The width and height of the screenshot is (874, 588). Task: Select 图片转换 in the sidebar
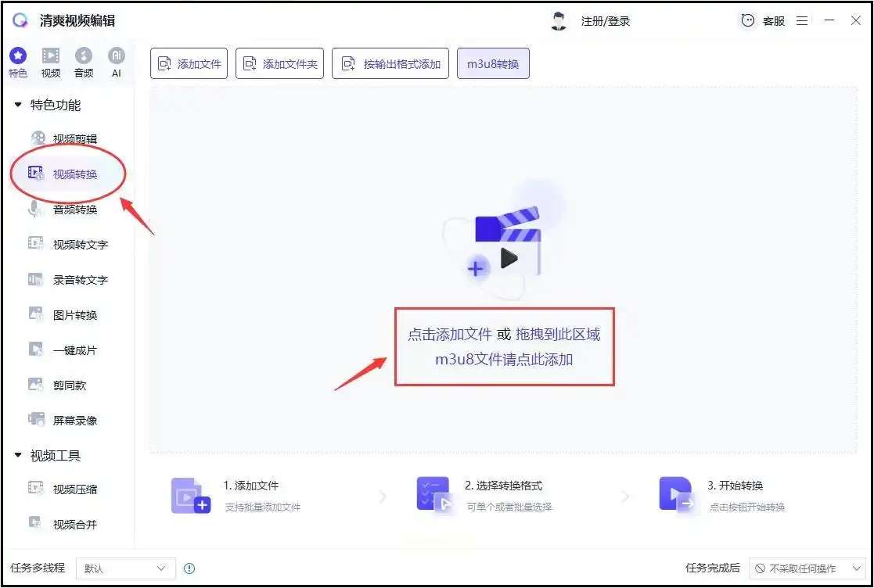[75, 315]
